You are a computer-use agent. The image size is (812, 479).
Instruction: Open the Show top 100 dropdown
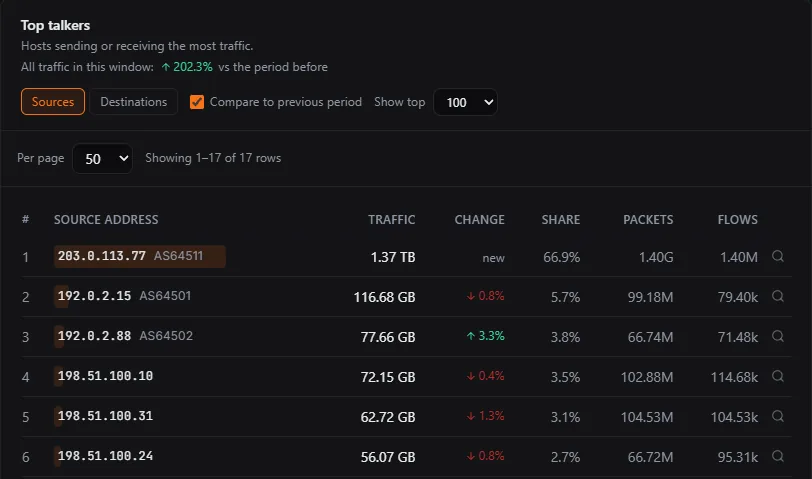click(x=466, y=102)
